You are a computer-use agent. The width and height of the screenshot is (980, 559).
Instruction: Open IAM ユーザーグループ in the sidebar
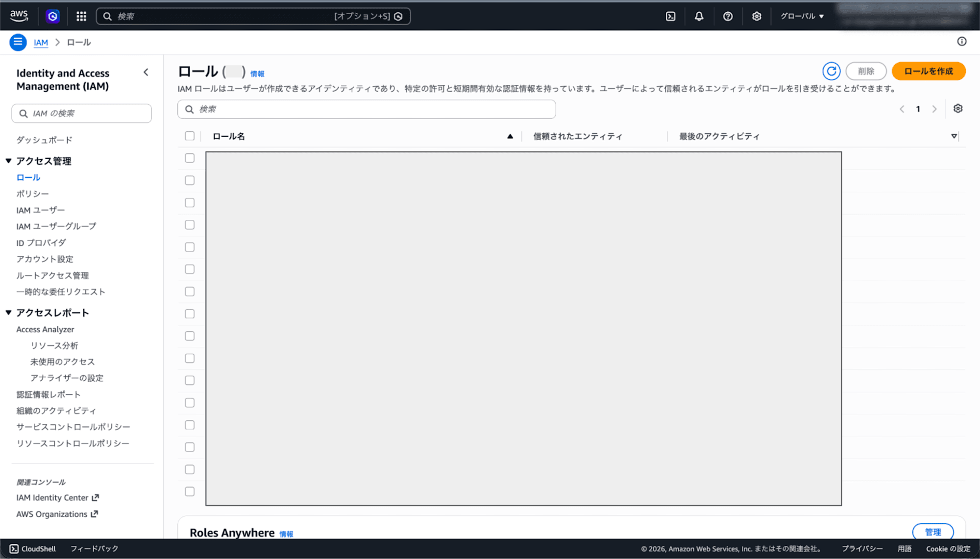pos(56,226)
